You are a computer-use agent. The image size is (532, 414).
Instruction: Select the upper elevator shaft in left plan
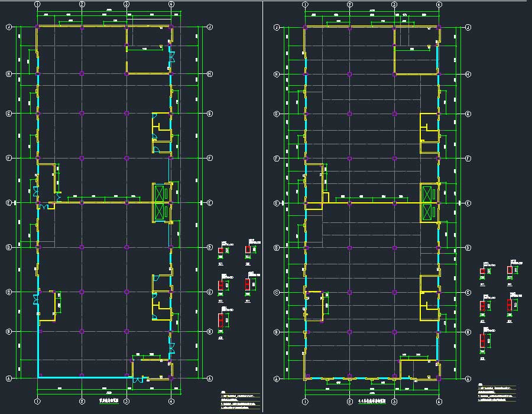point(160,193)
